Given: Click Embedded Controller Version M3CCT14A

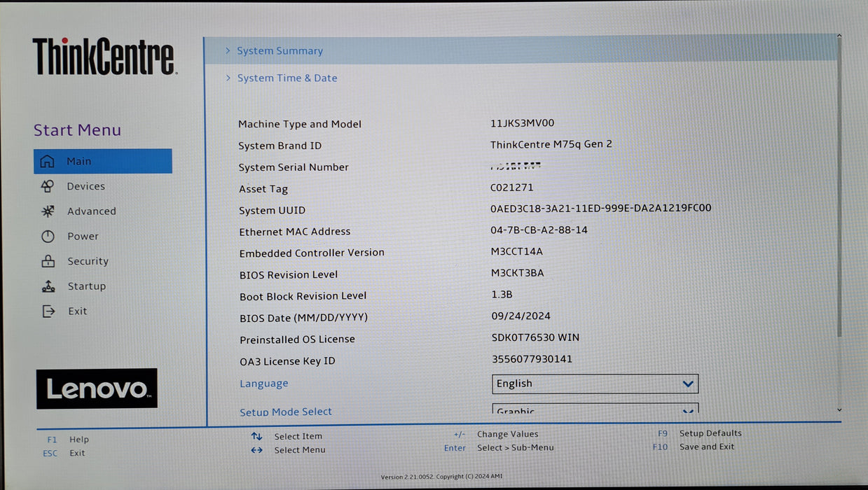Looking at the screenshot, I should coord(517,251).
